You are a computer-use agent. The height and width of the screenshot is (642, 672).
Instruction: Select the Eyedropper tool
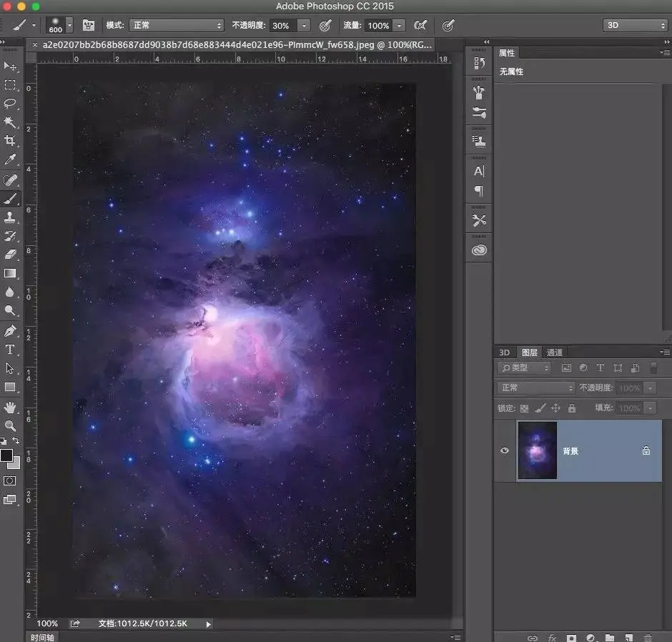pos(10,159)
